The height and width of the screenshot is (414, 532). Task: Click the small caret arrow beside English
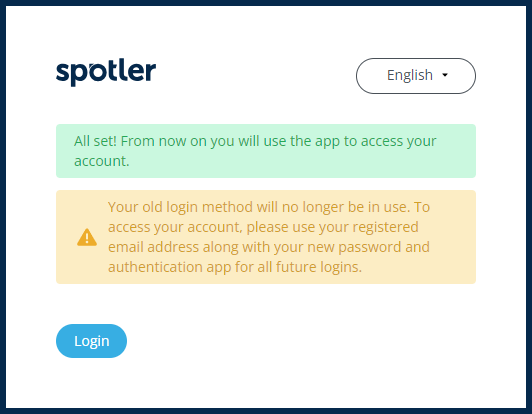[x=445, y=75]
